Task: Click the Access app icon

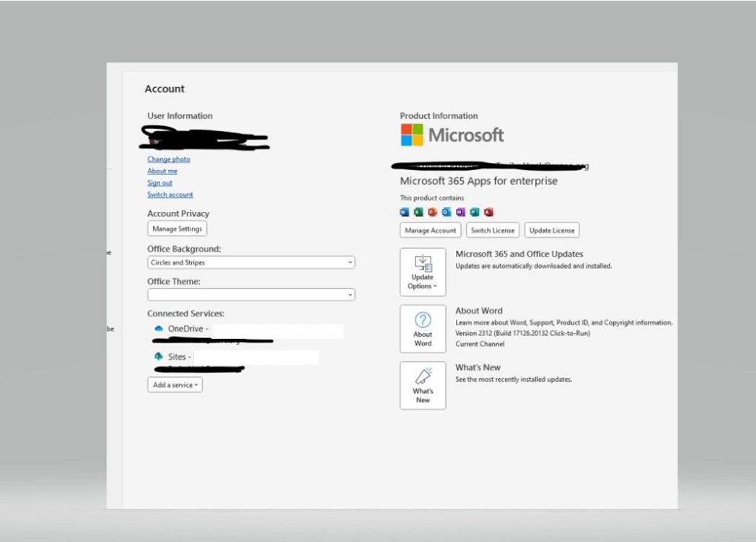Action: (488, 212)
